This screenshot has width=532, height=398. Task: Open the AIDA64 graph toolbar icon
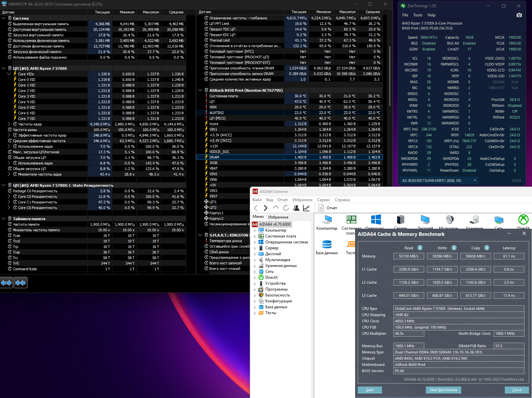(x=306, y=208)
